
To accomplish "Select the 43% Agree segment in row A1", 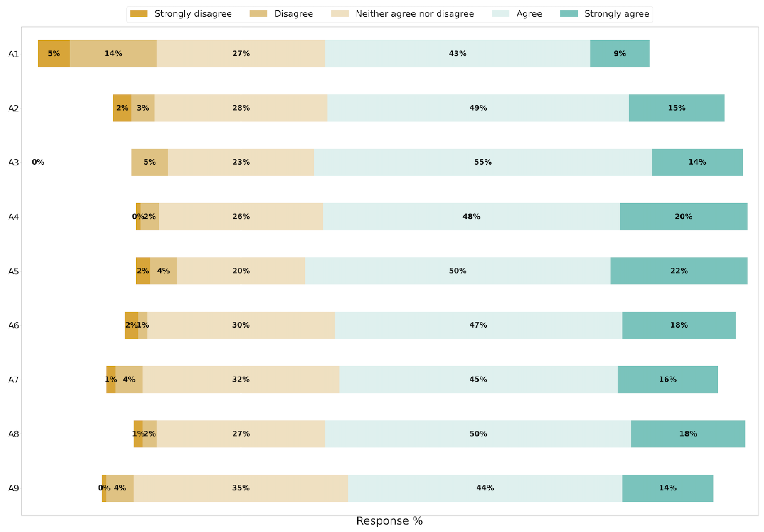I will pyautogui.click(x=457, y=54).
